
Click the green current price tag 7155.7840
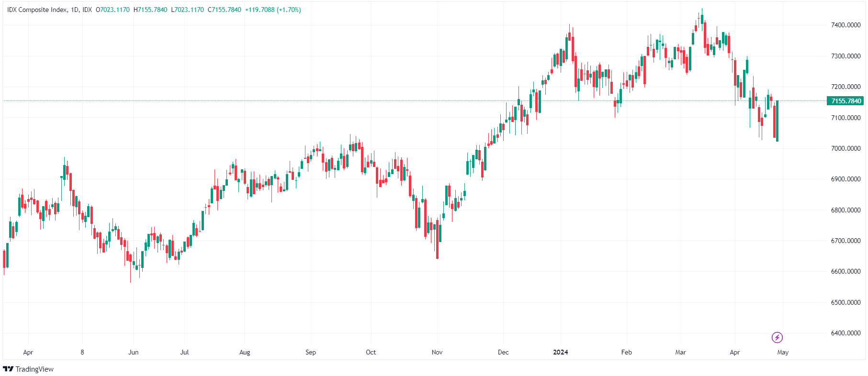pos(846,101)
